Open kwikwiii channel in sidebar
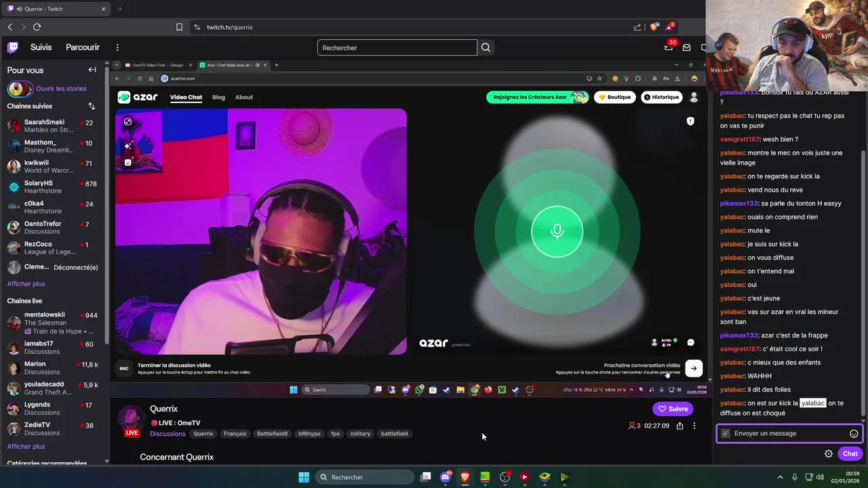 click(53, 167)
